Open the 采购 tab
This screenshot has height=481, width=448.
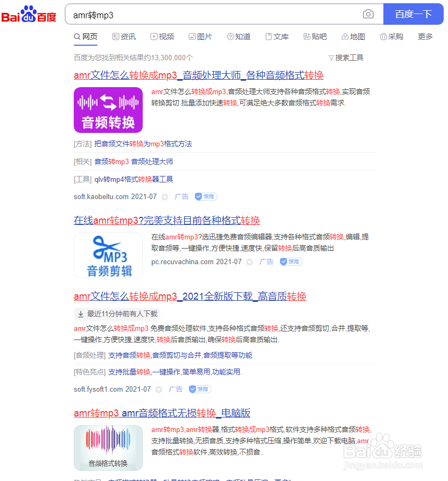coord(391,37)
